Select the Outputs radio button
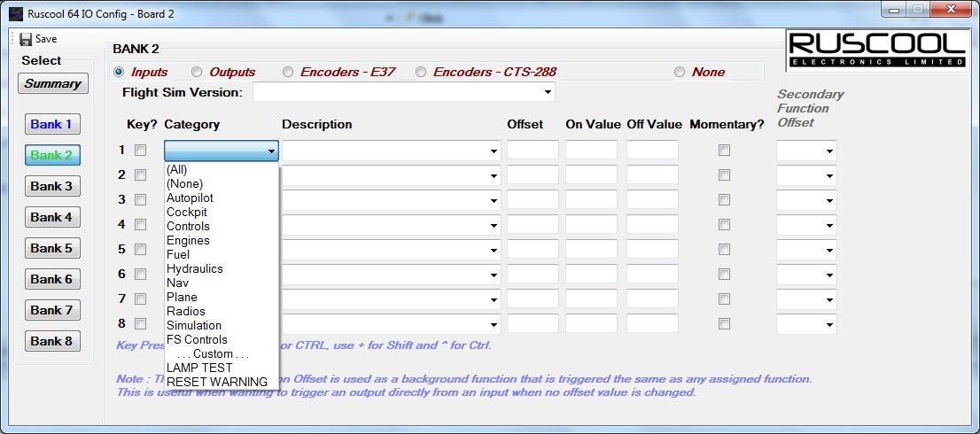 click(x=196, y=73)
